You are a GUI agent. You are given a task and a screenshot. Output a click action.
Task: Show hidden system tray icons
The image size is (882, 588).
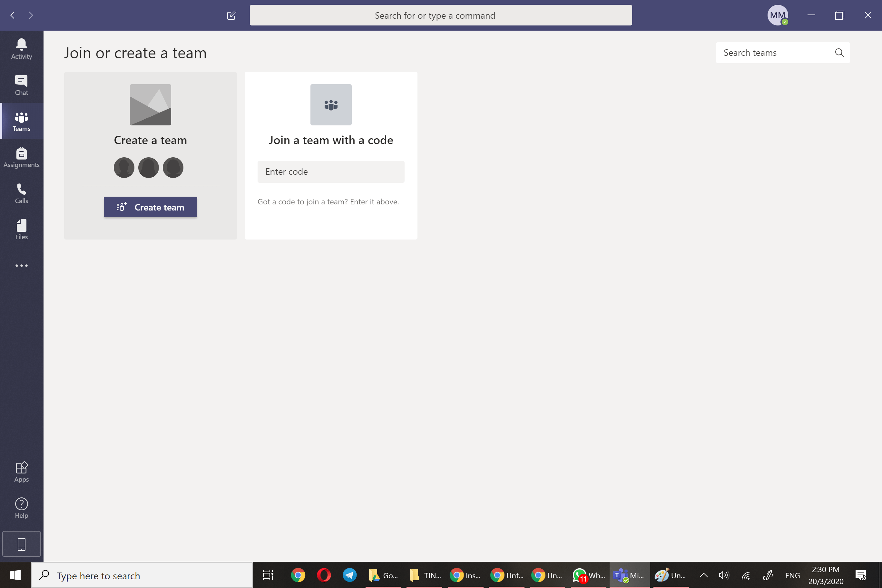703,575
